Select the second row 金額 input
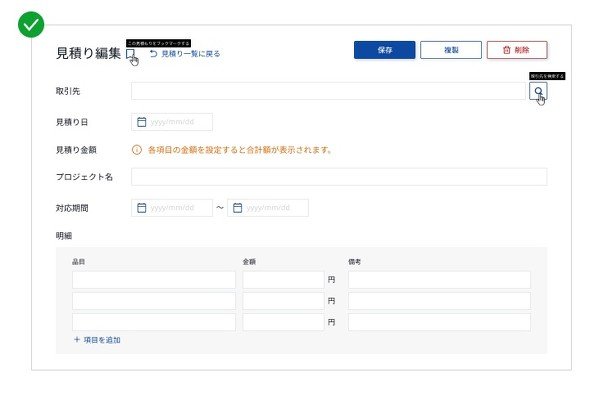The width and height of the screenshot is (590, 395). click(x=283, y=301)
